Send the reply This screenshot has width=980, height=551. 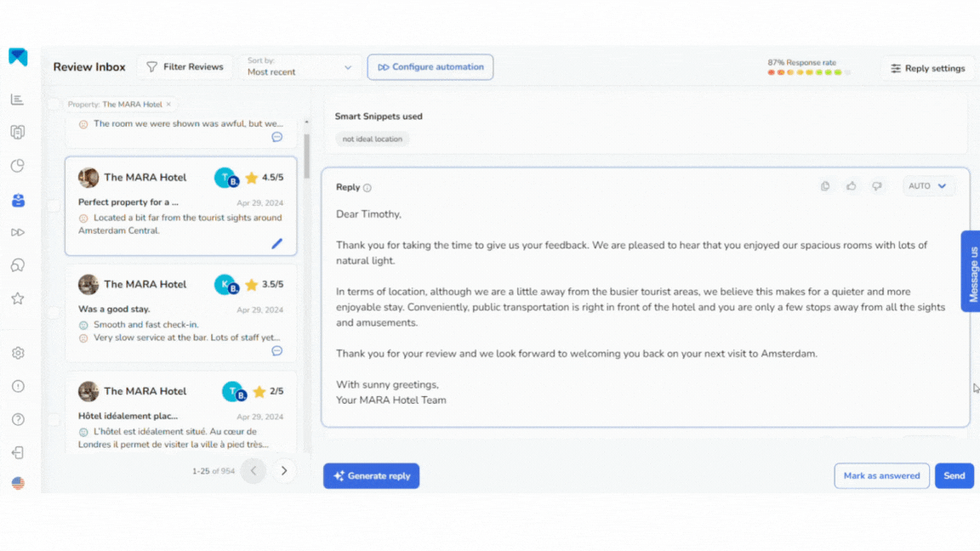click(954, 476)
